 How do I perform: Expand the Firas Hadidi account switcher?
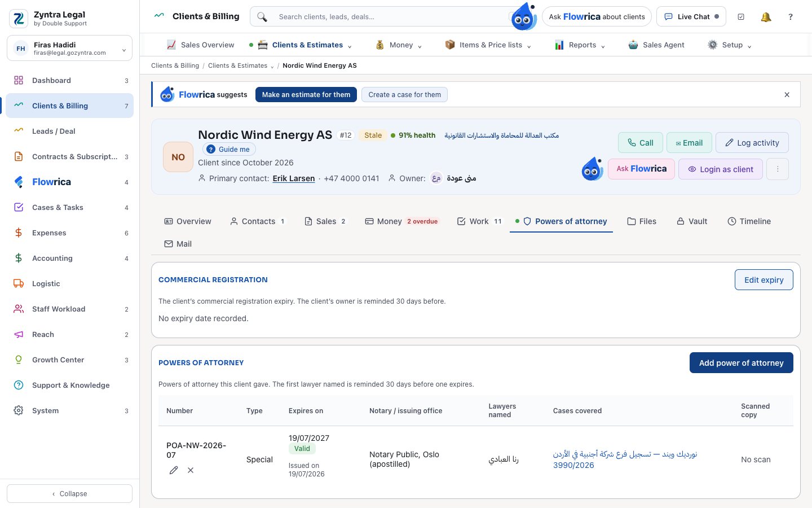(69, 48)
